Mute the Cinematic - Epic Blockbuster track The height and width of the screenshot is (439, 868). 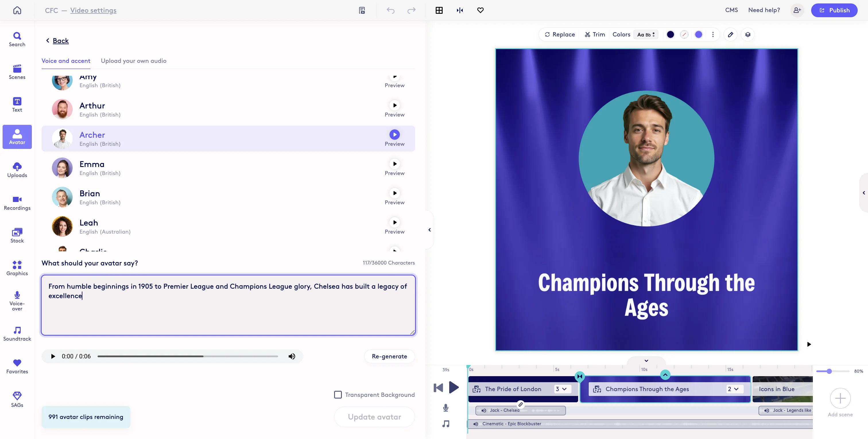(x=475, y=424)
